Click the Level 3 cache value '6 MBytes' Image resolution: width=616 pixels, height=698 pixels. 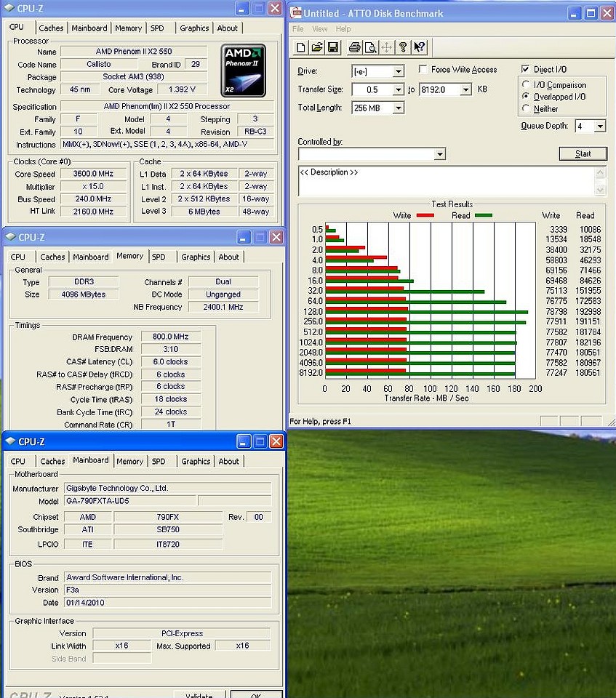click(204, 212)
